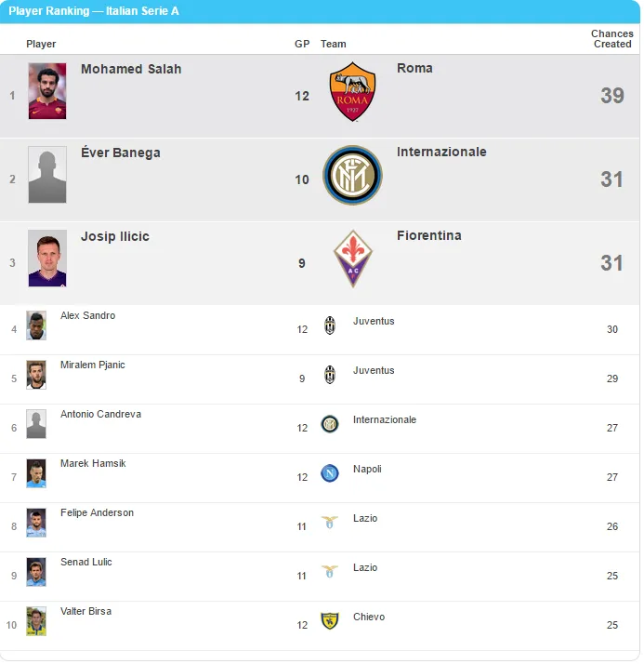This screenshot has width=644, height=664.
Task: Open the Roma team name link
Action: pyautogui.click(x=414, y=68)
